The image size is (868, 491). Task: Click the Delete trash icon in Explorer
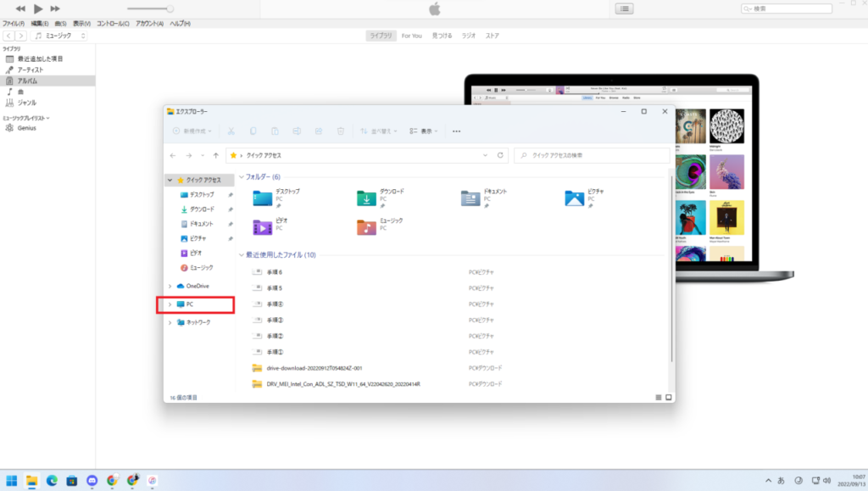tap(341, 131)
